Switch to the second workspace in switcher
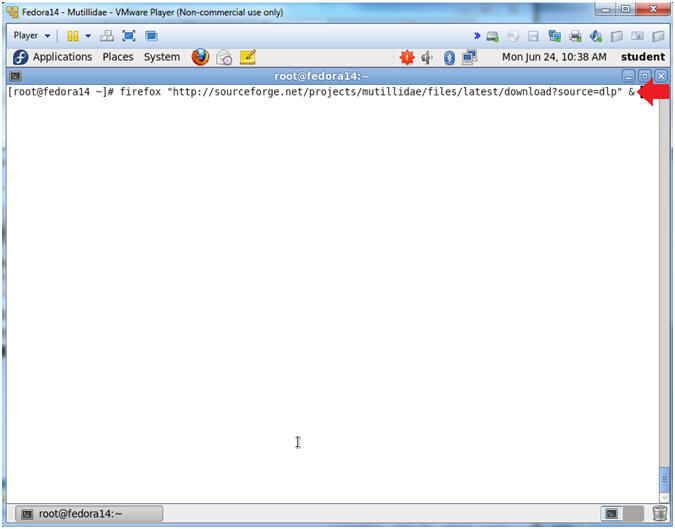 tap(633, 513)
